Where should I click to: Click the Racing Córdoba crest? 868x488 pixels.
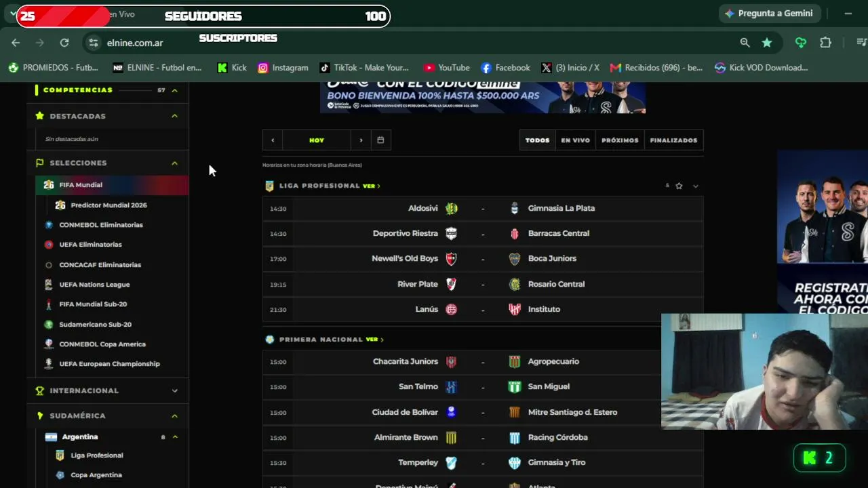point(515,438)
